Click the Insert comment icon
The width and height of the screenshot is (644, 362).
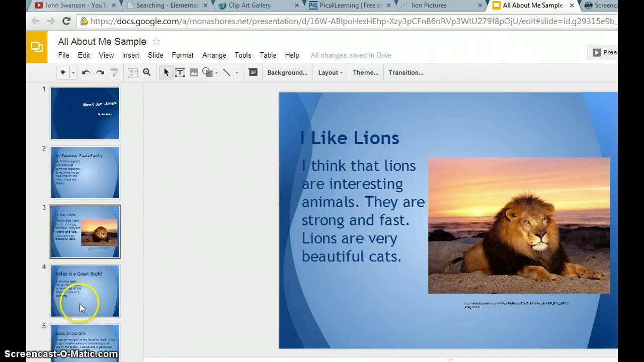[253, 72]
